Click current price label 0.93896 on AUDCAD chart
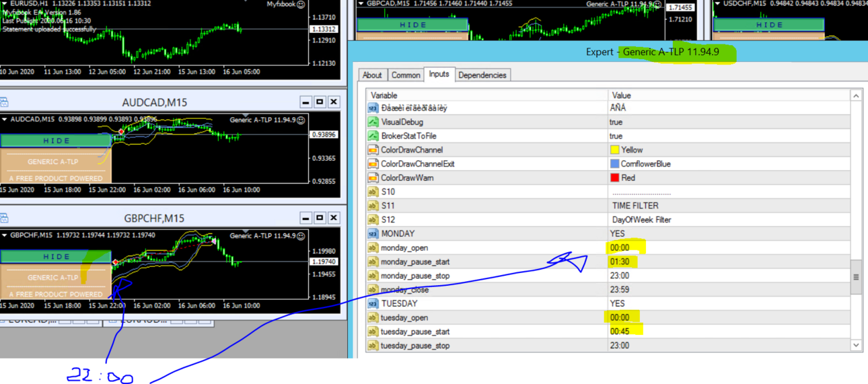The height and width of the screenshot is (384, 868). pyautogui.click(x=324, y=135)
